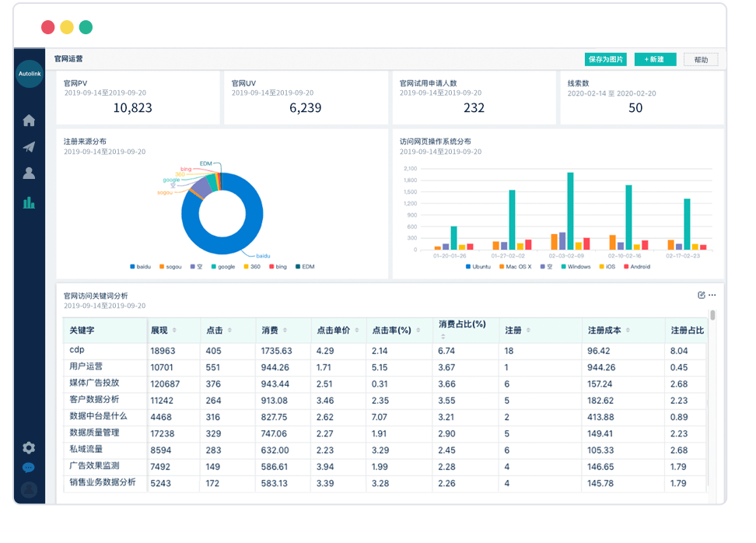756x543 pixels.
Task: Open the user profile sidebar icon
Action: (x=29, y=173)
